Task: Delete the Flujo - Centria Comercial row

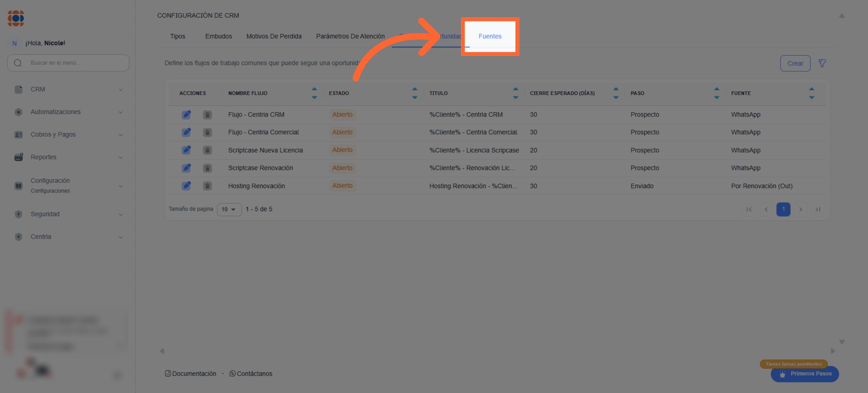Action: point(207,132)
